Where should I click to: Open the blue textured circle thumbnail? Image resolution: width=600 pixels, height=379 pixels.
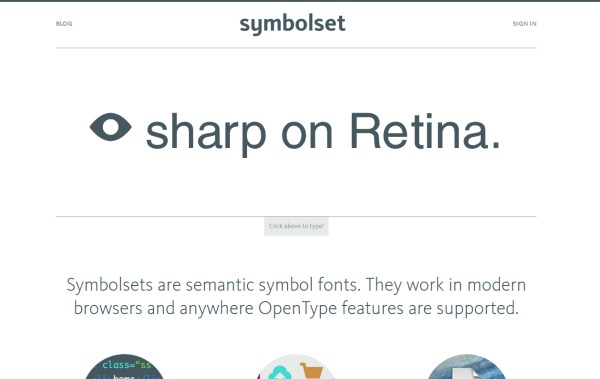[466, 367]
